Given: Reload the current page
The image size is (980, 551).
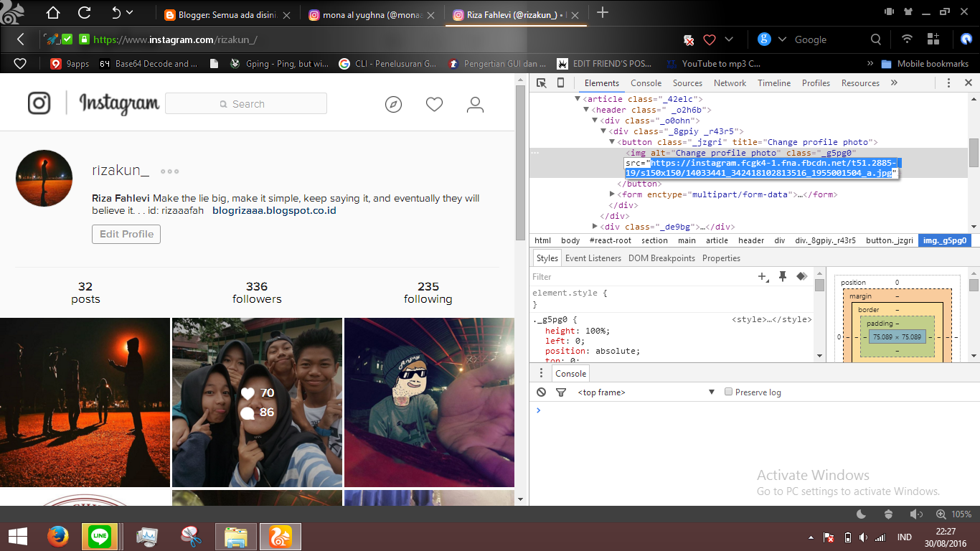Looking at the screenshot, I should pyautogui.click(x=84, y=12).
